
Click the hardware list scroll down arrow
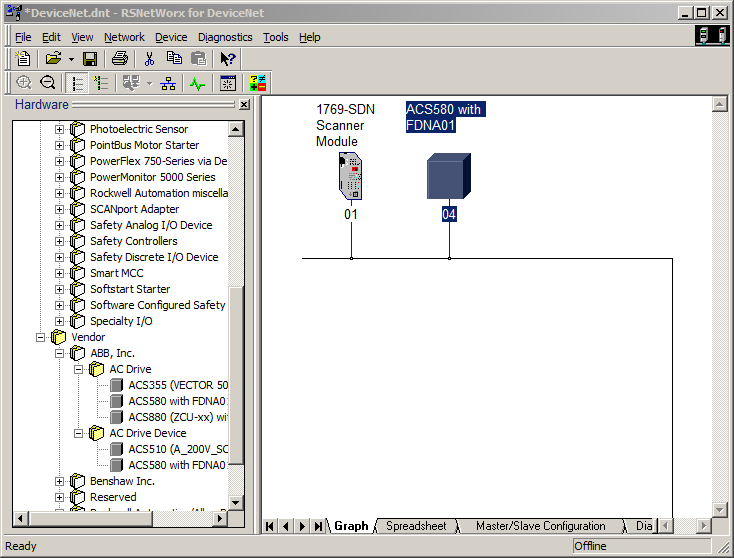click(x=236, y=502)
